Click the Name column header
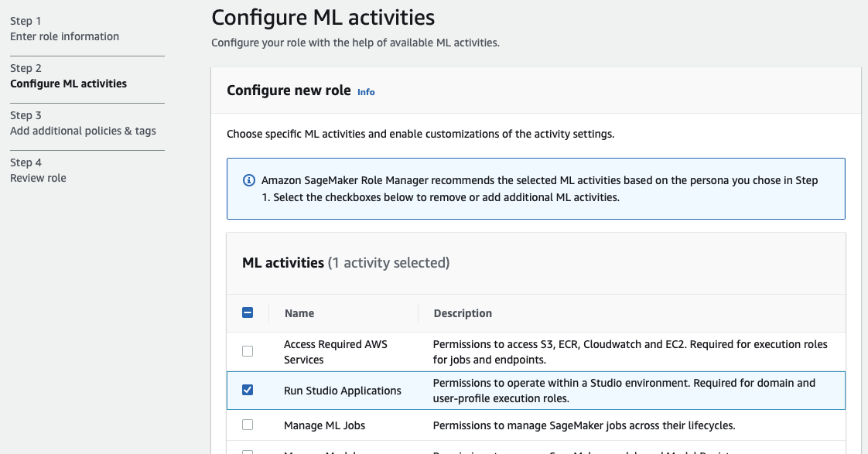Image resolution: width=868 pixels, height=454 pixels. 299,313
